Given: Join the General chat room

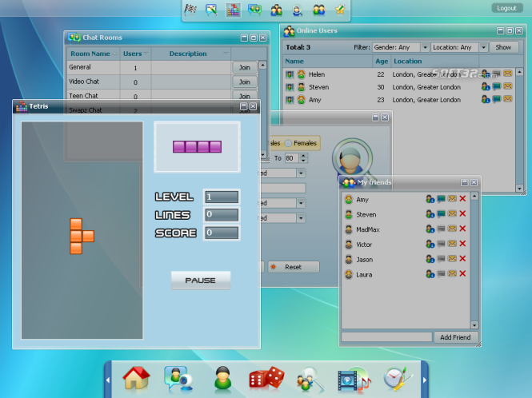Looking at the screenshot, I should point(244,67).
